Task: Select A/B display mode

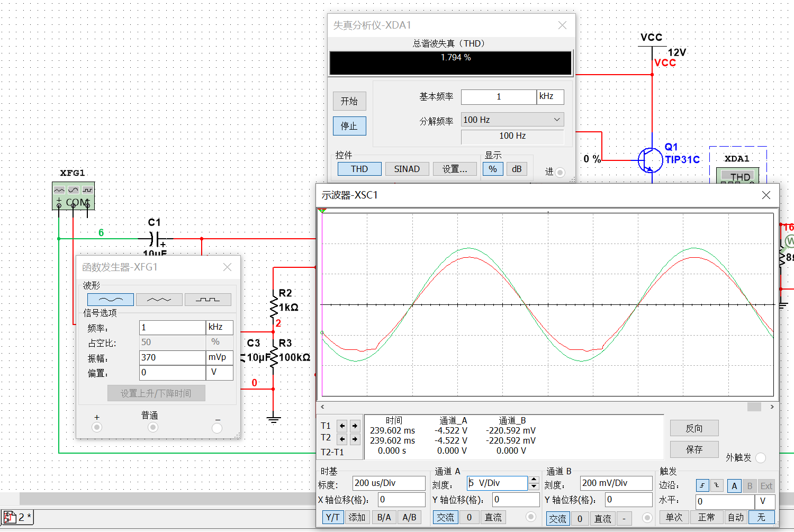Action: tap(410, 517)
